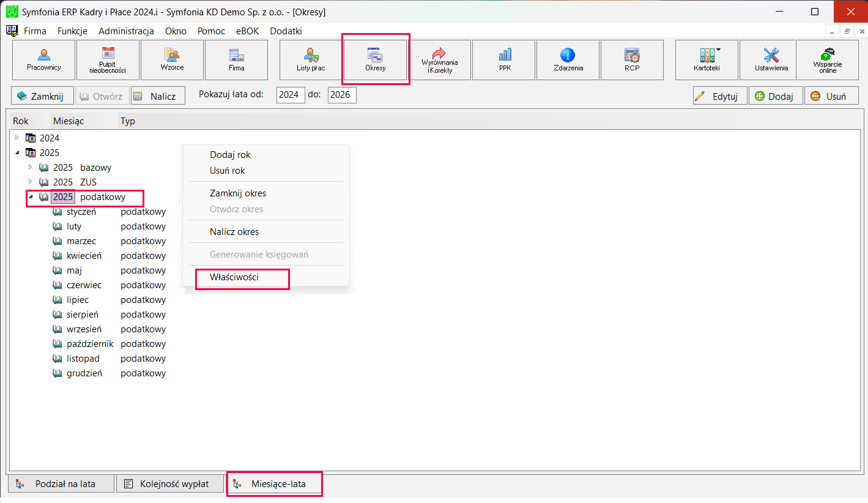
Task: Open the Kartoteki binders icon
Action: click(x=707, y=60)
